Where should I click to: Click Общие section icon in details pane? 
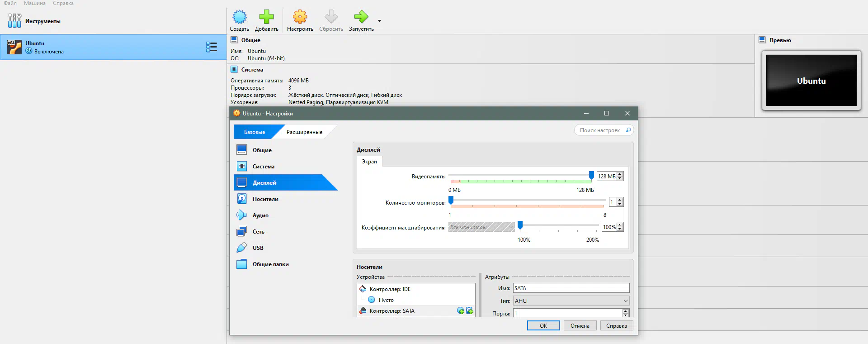[234, 40]
